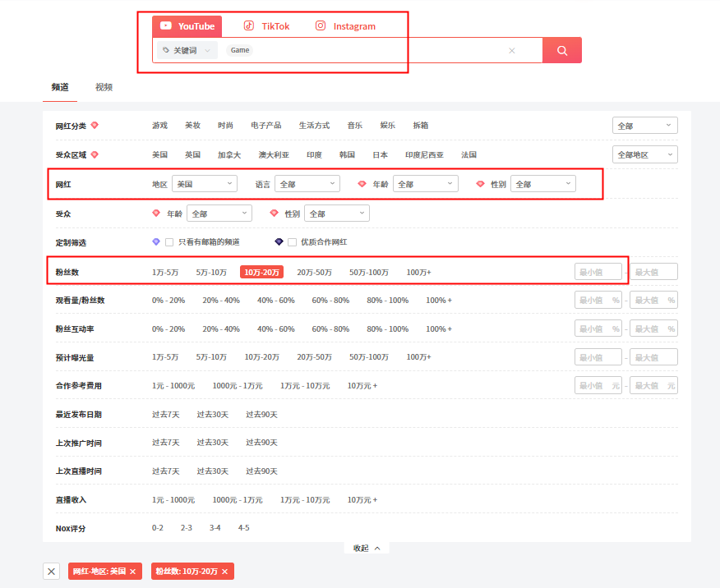Viewport: 720px width, 588px height.
Task: Switch to the 视频 tab
Action: pos(104,87)
